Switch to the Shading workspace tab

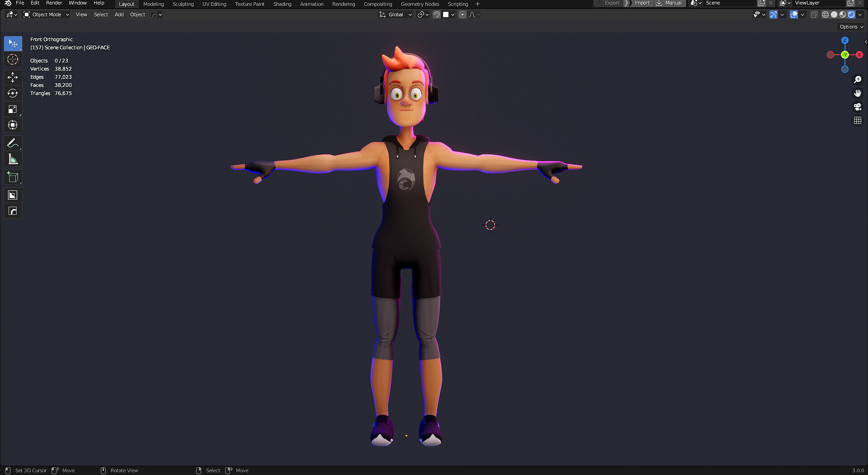click(x=282, y=4)
